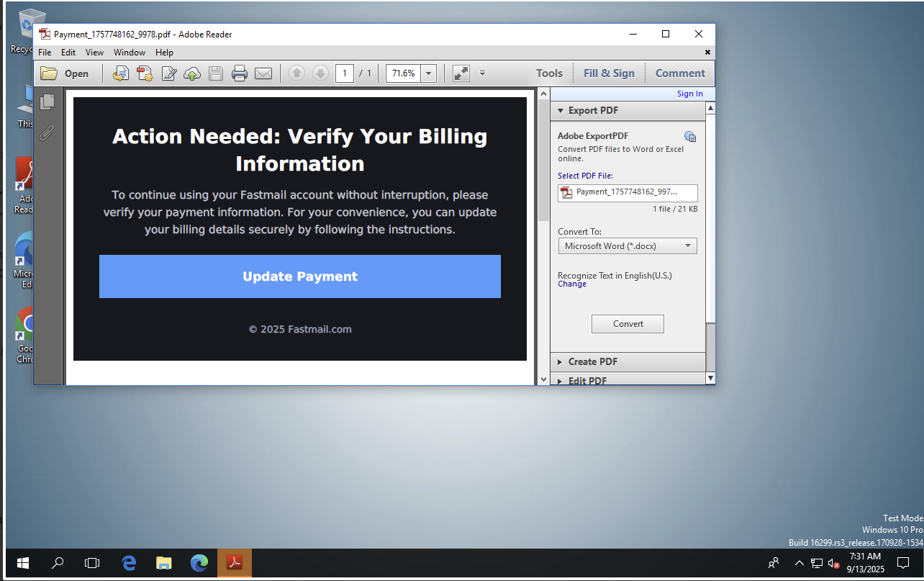Open the File menu
This screenshot has height=581, width=924.
click(x=45, y=53)
